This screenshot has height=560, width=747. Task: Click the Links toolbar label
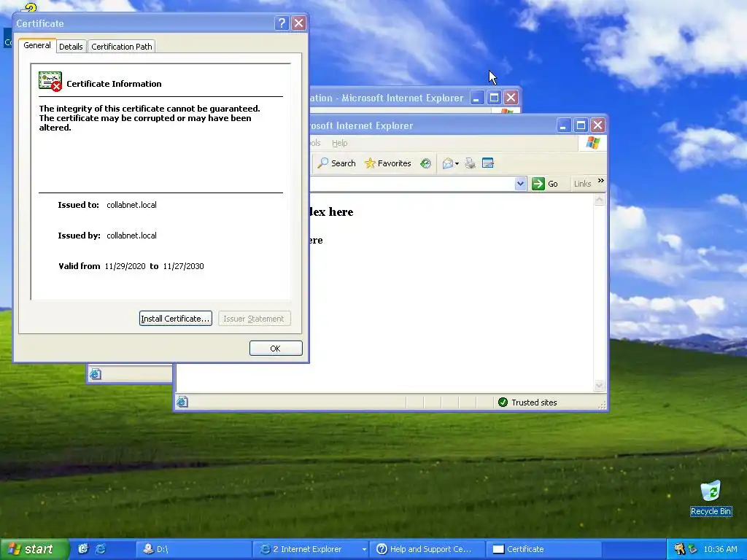coord(582,184)
